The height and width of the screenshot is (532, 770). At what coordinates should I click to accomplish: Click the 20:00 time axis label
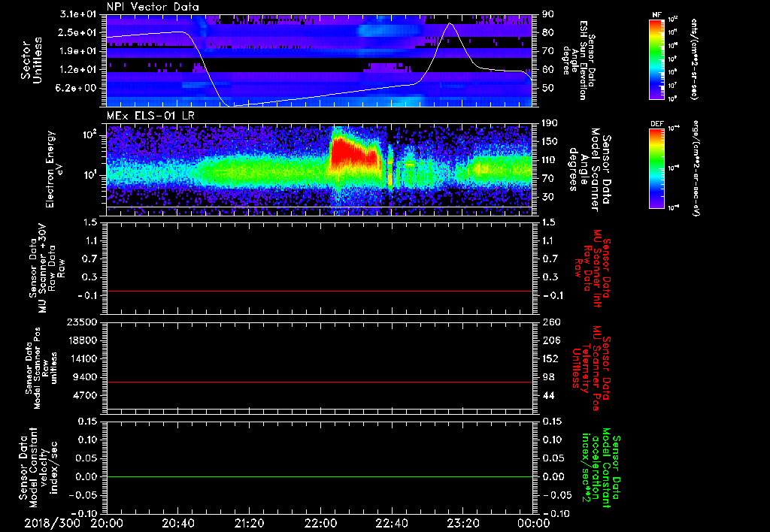[x=107, y=523]
